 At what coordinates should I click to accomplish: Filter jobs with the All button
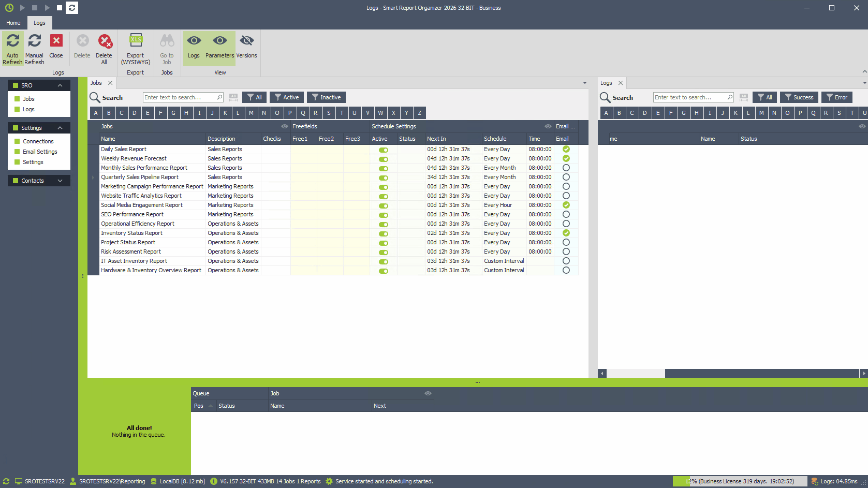254,97
